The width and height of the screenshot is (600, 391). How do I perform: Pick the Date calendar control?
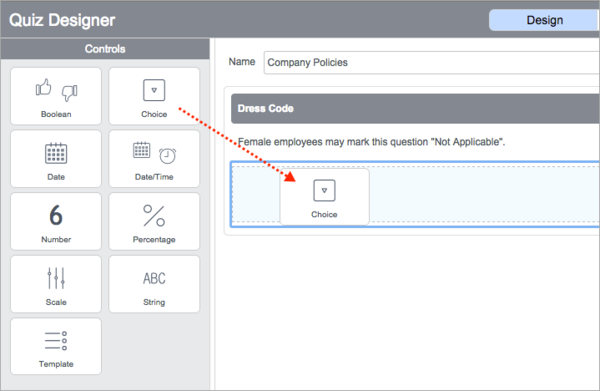point(56,159)
